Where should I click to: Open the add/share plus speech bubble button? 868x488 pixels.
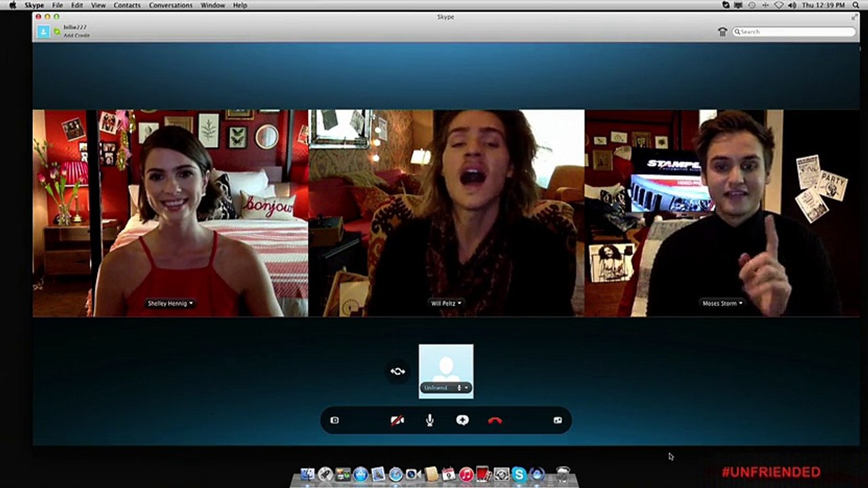[462, 420]
